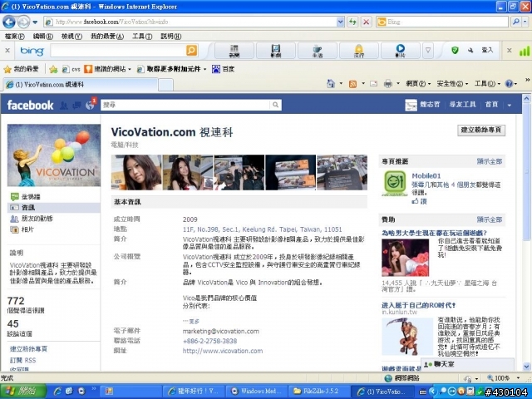Viewport: 532px width, 399px height.
Task: Open the first woman photo thumbnail
Action: click(136, 172)
